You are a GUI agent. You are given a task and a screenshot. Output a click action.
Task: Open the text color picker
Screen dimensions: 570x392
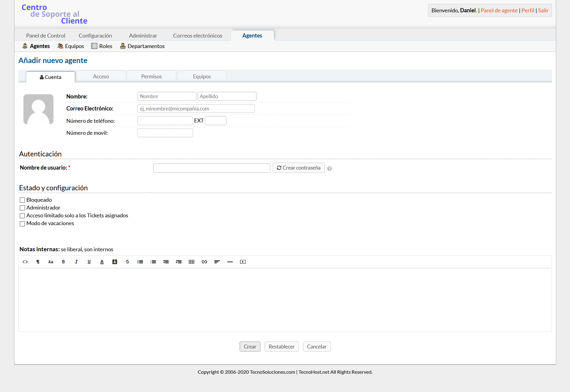(x=102, y=262)
